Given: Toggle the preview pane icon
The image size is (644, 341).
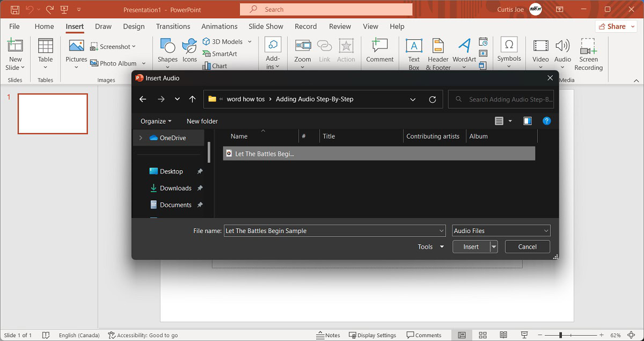Looking at the screenshot, I should tap(528, 121).
